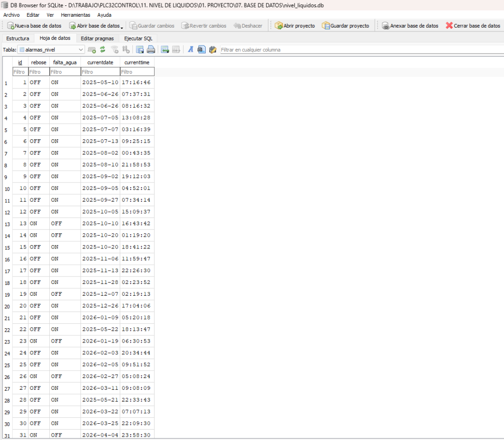Clear all filters with the funnel icon
Image resolution: width=504 pixels, height=440 pixels.
(x=114, y=50)
